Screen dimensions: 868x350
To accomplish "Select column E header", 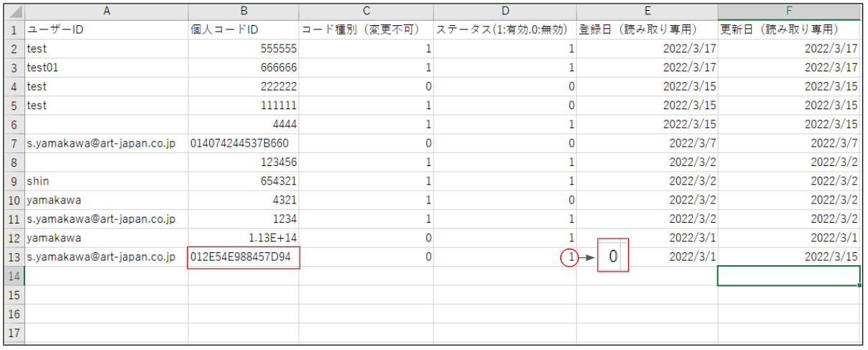I will click(x=647, y=11).
